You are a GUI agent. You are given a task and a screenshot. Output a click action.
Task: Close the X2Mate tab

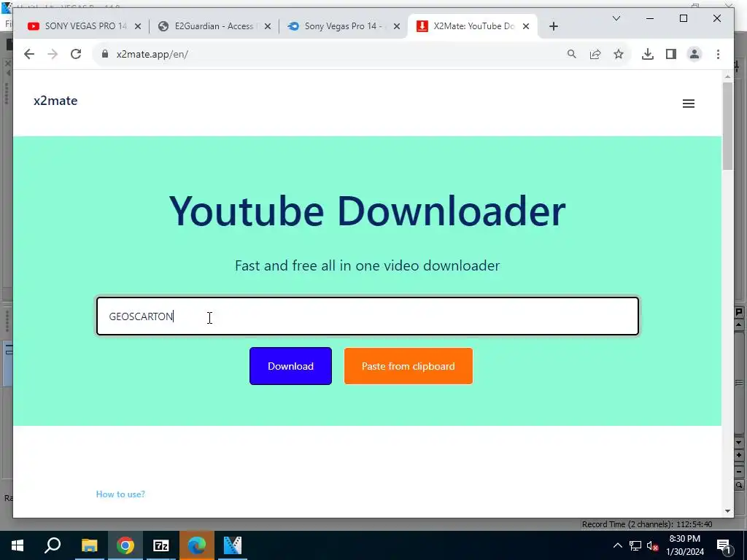pos(526,26)
